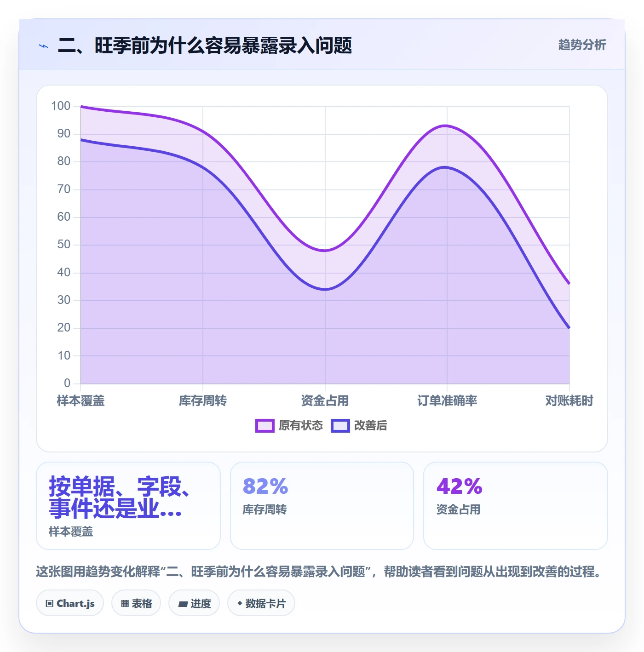Click the 原有状态 legend label
This screenshot has width=644, height=652.
(x=301, y=426)
